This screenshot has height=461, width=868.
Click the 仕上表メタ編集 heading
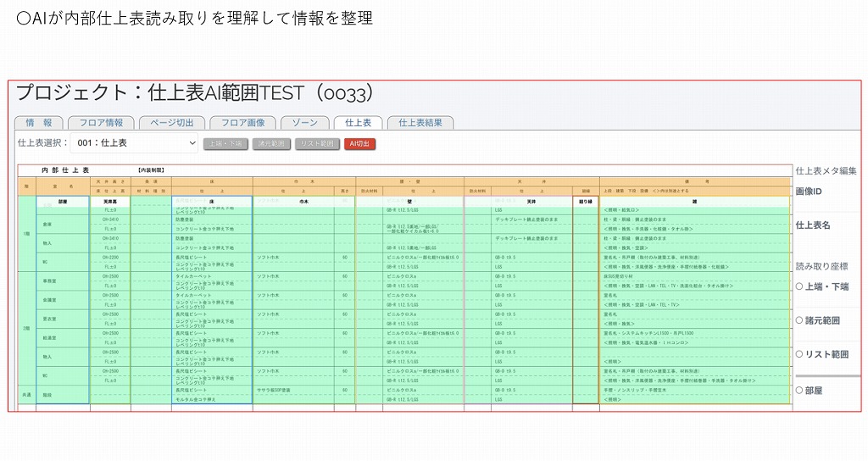click(x=826, y=171)
